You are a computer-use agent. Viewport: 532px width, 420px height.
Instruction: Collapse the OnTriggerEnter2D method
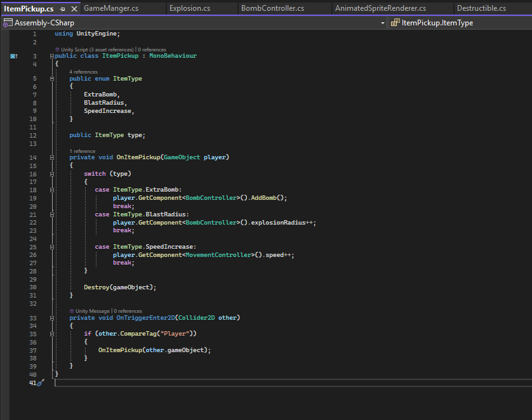pos(51,318)
